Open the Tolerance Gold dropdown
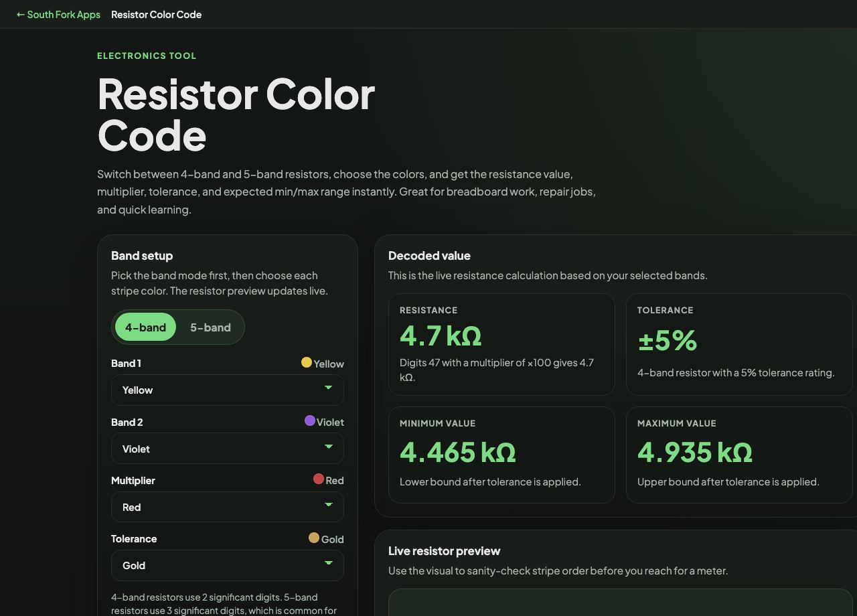Viewport: 857px width, 616px height. pyautogui.click(x=228, y=565)
